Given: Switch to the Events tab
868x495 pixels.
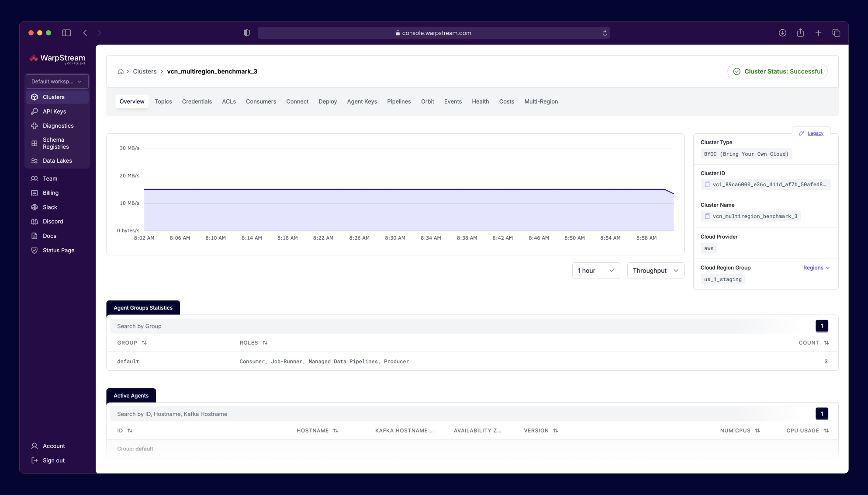Looking at the screenshot, I should [x=453, y=101].
